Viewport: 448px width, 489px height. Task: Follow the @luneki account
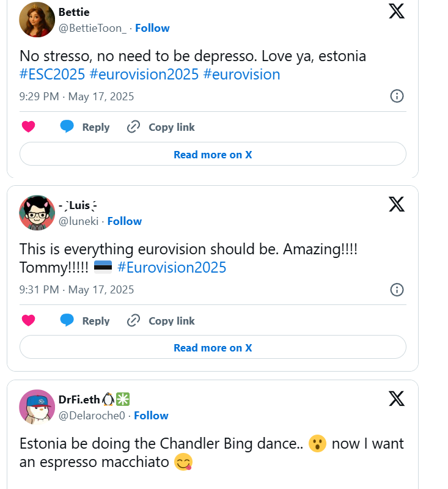[x=124, y=221]
